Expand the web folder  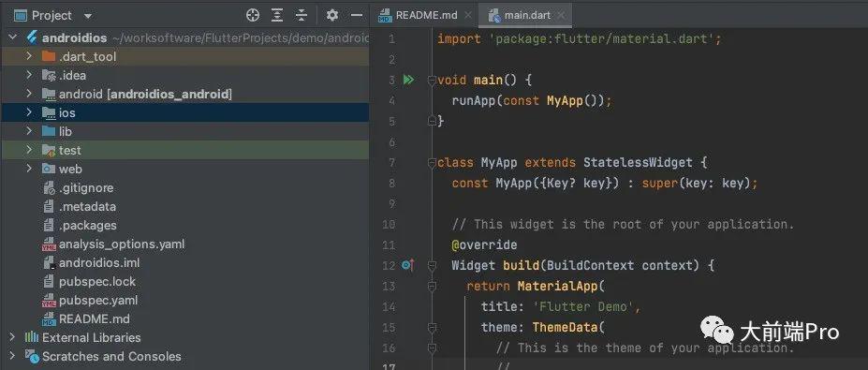point(29,169)
